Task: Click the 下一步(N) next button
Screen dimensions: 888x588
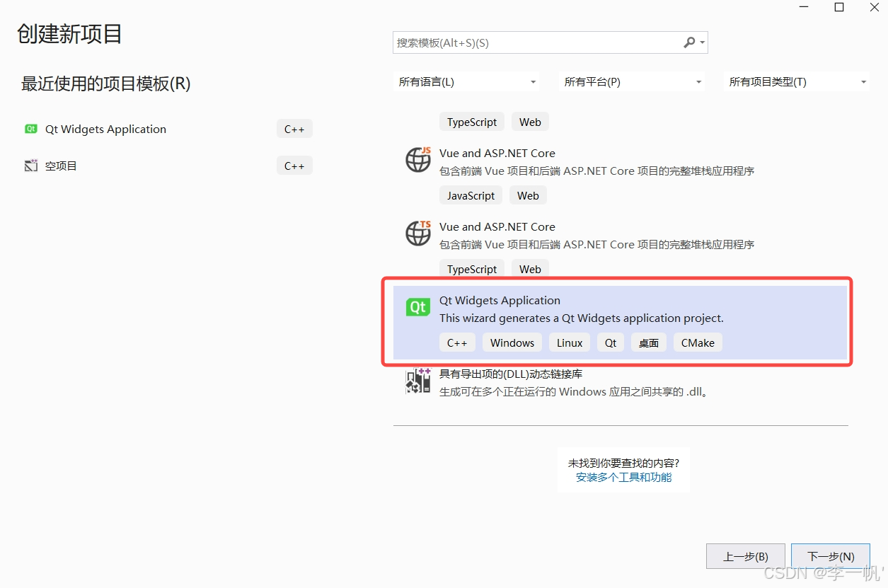Action: point(831,556)
